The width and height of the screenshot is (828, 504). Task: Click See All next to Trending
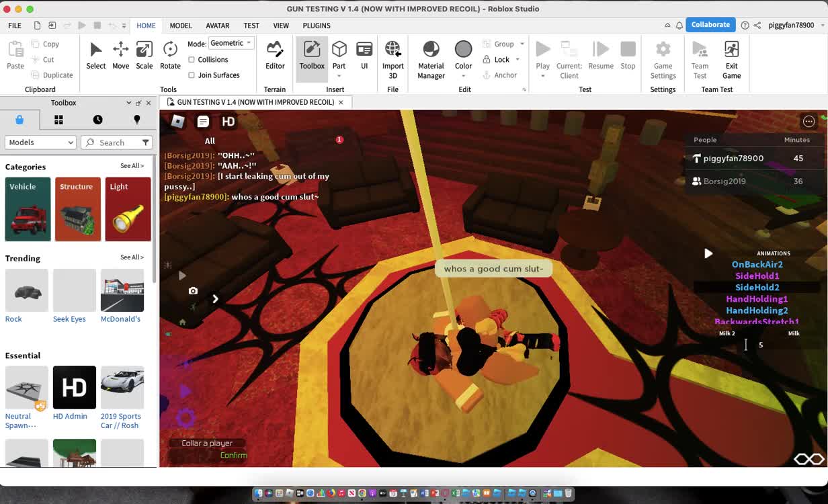click(132, 257)
